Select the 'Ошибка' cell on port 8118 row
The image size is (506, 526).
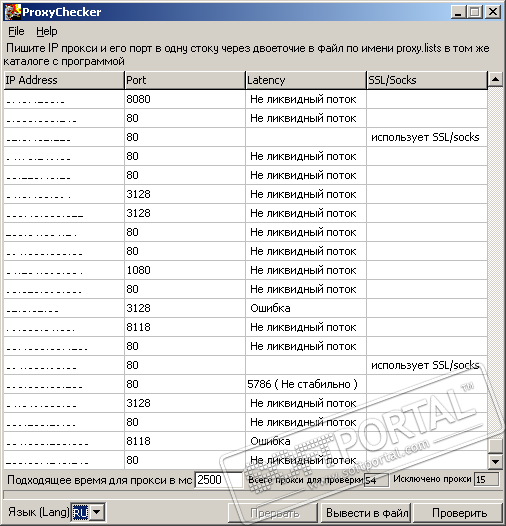pos(306,441)
